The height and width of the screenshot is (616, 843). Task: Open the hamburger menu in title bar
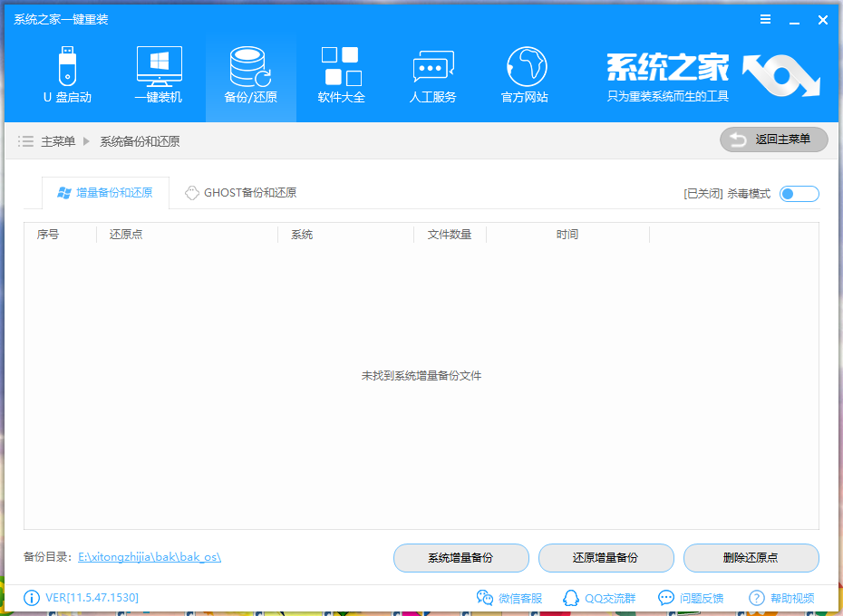766,19
